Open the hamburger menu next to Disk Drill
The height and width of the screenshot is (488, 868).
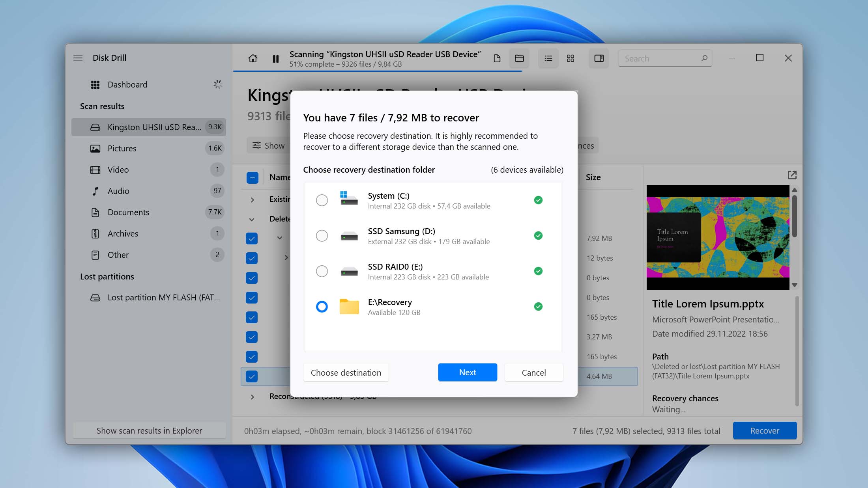pyautogui.click(x=78, y=58)
